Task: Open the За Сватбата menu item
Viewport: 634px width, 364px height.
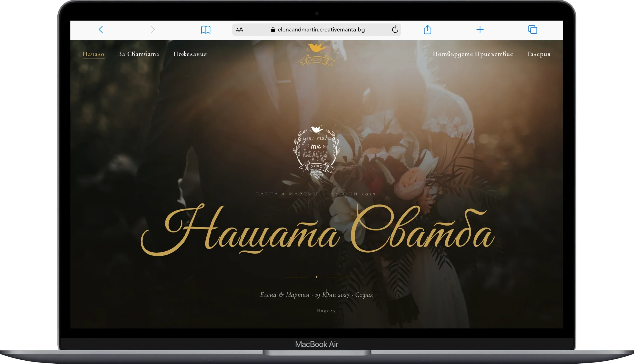Action: (x=139, y=54)
